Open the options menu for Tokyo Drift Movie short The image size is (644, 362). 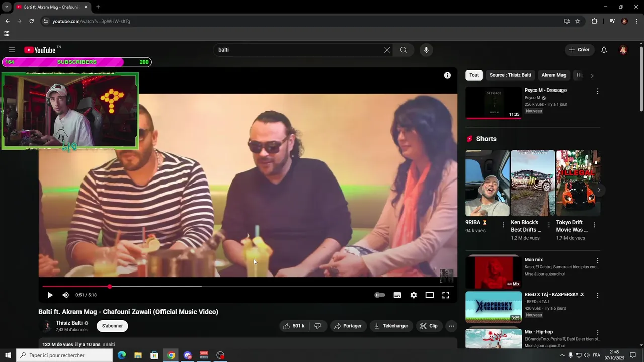(x=594, y=225)
